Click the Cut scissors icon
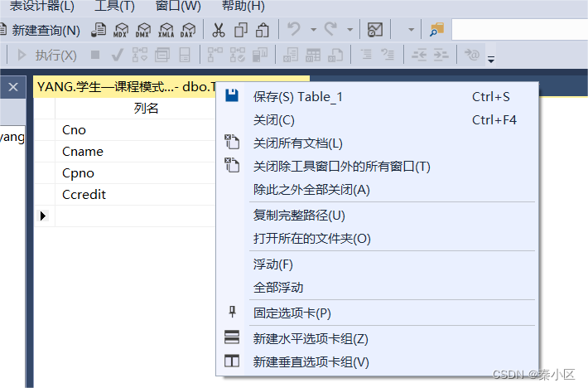The width and height of the screenshot is (588, 388). (x=219, y=30)
